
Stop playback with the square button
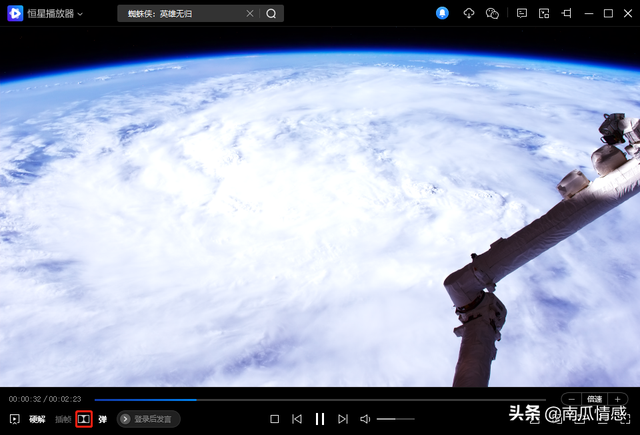275,419
